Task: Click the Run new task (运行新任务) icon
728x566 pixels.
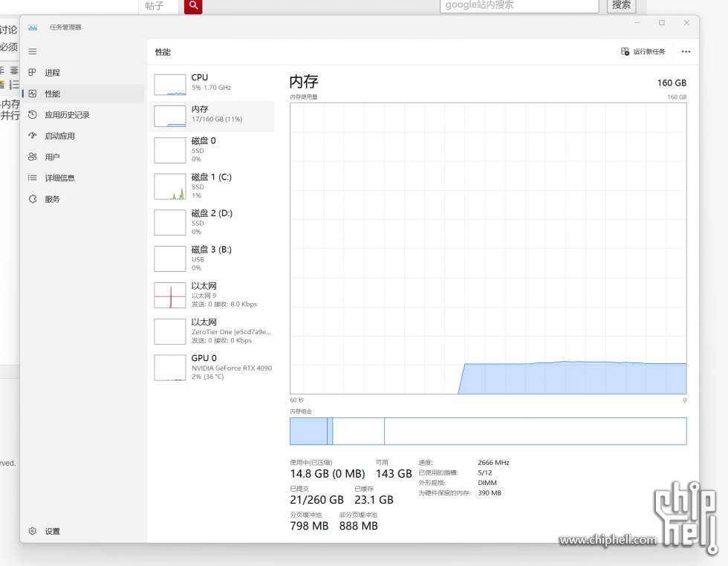Action: tap(625, 51)
